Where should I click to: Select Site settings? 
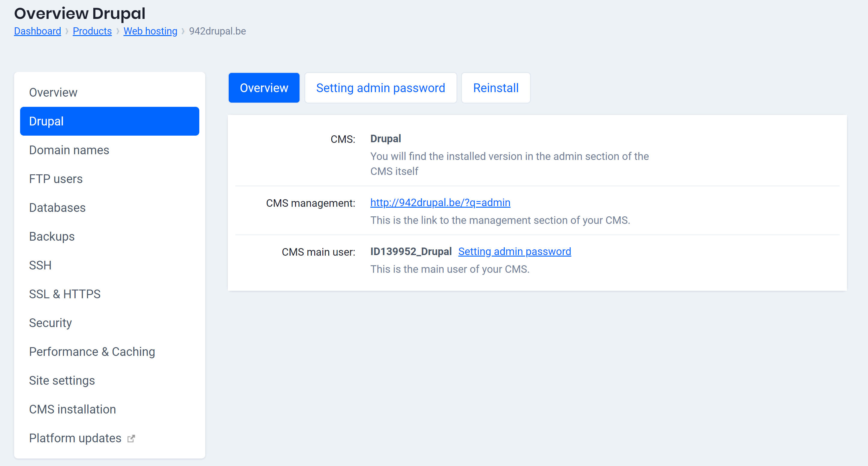pos(62,380)
